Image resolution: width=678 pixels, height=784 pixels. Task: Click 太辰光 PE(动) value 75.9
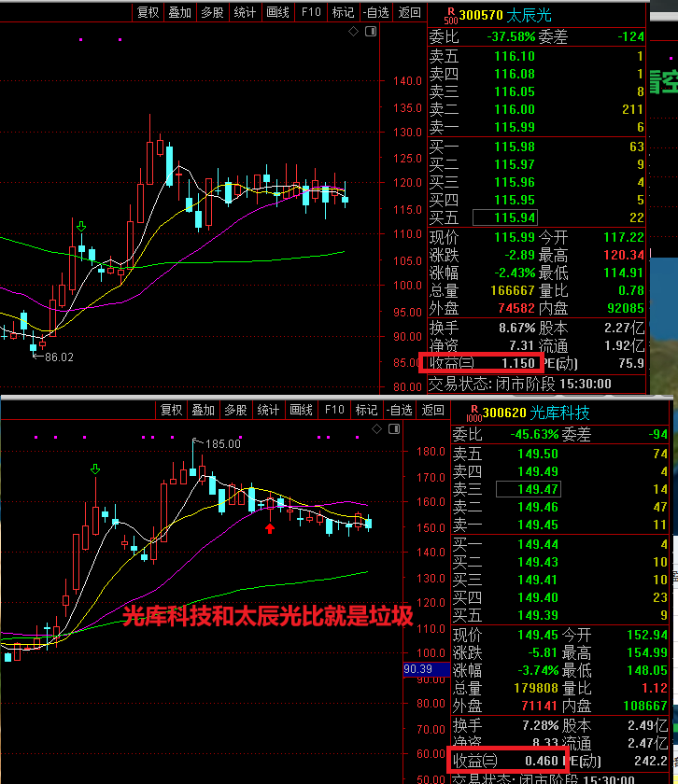631,363
